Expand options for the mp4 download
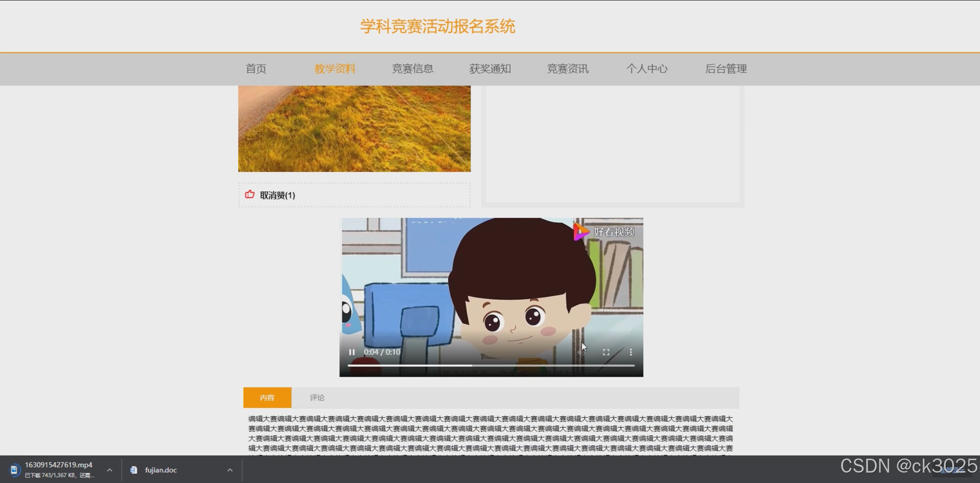 pyautogui.click(x=110, y=470)
